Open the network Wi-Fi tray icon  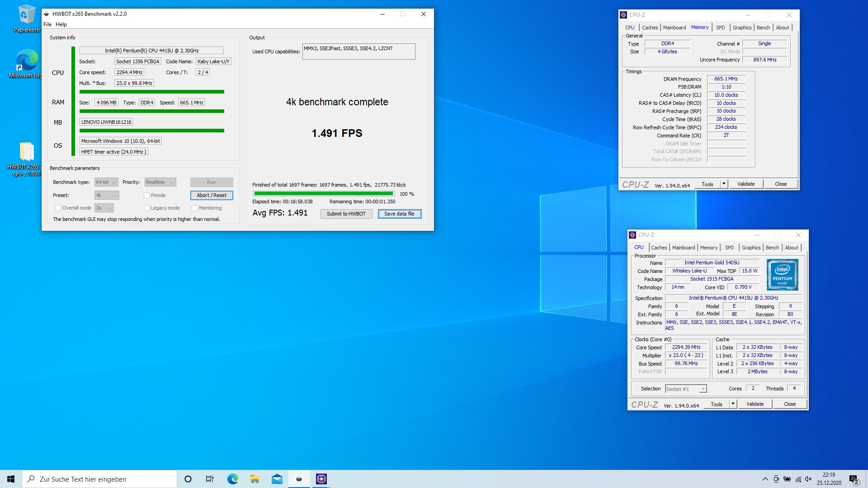798,479
